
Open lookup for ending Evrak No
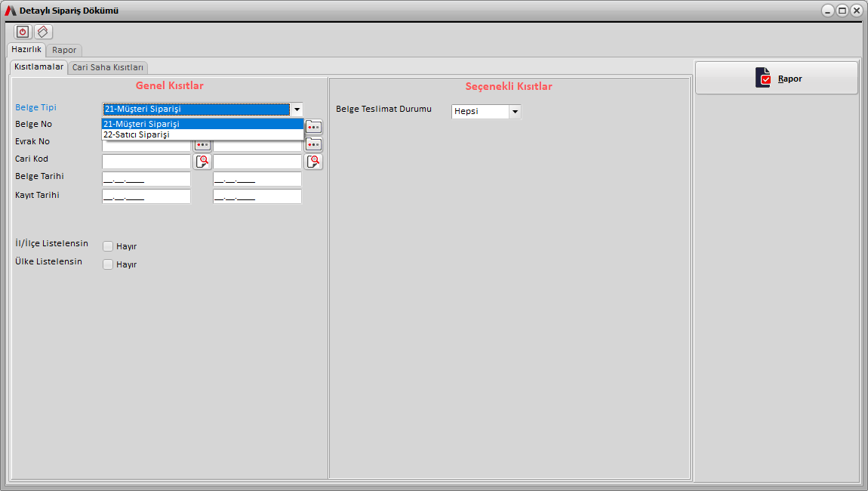[x=313, y=144]
